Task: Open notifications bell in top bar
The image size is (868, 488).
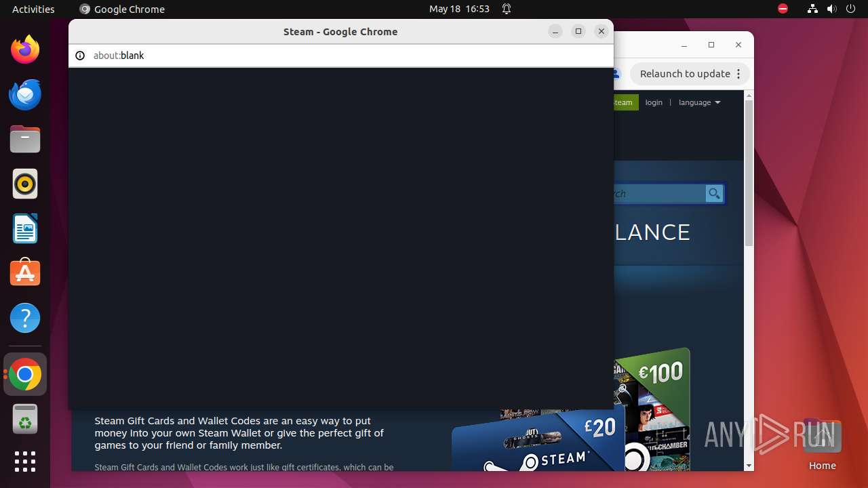Action: [x=507, y=9]
